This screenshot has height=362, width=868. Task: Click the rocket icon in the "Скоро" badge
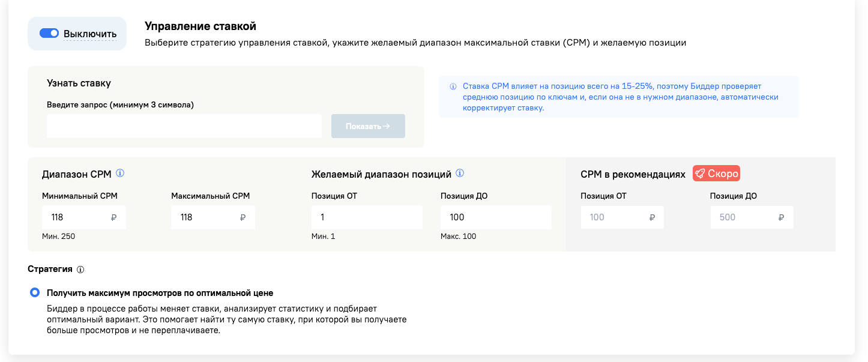700,174
